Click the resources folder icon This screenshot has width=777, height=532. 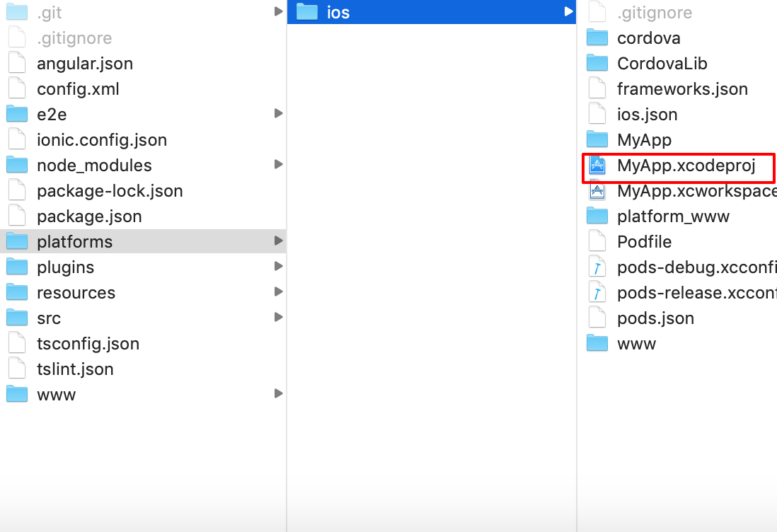tap(17, 293)
